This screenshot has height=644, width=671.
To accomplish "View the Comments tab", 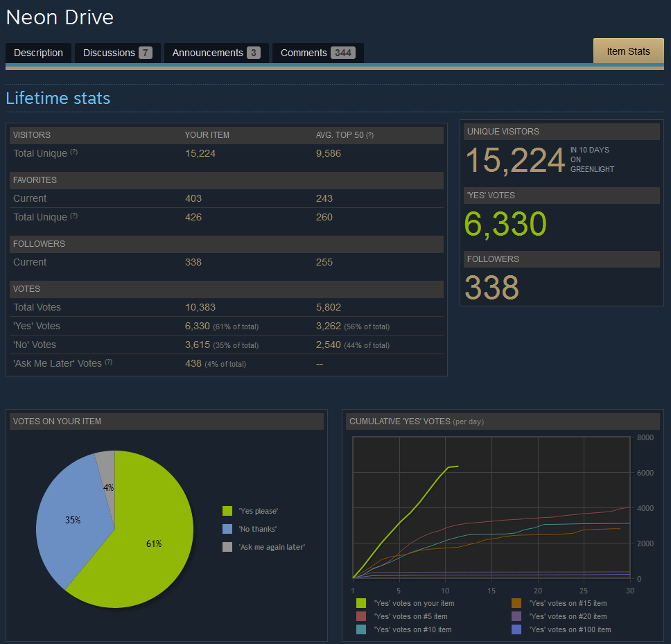I will (x=317, y=53).
